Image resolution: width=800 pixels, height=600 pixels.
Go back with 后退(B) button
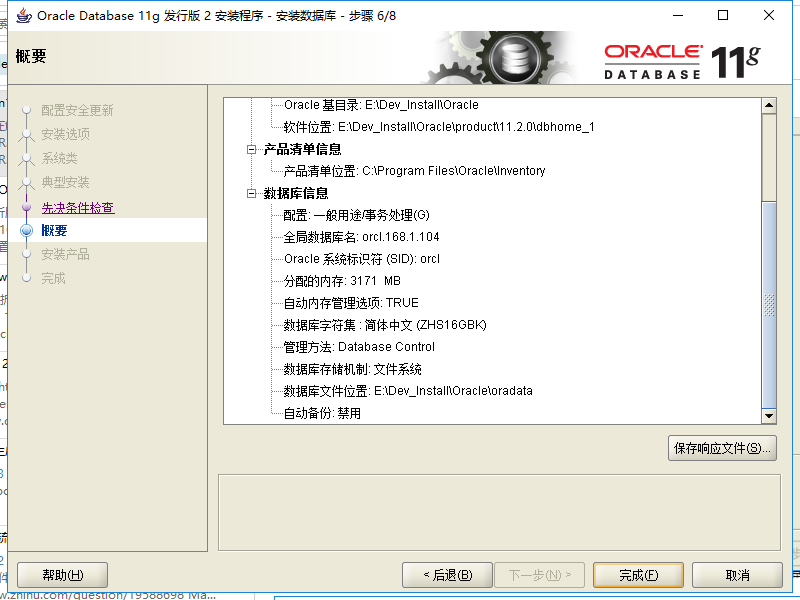pyautogui.click(x=447, y=576)
